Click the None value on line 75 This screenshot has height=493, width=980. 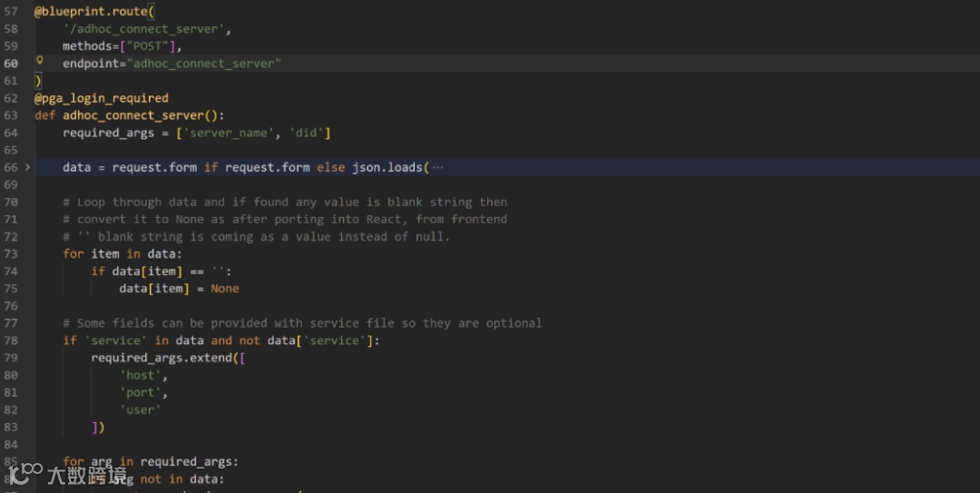coord(224,289)
